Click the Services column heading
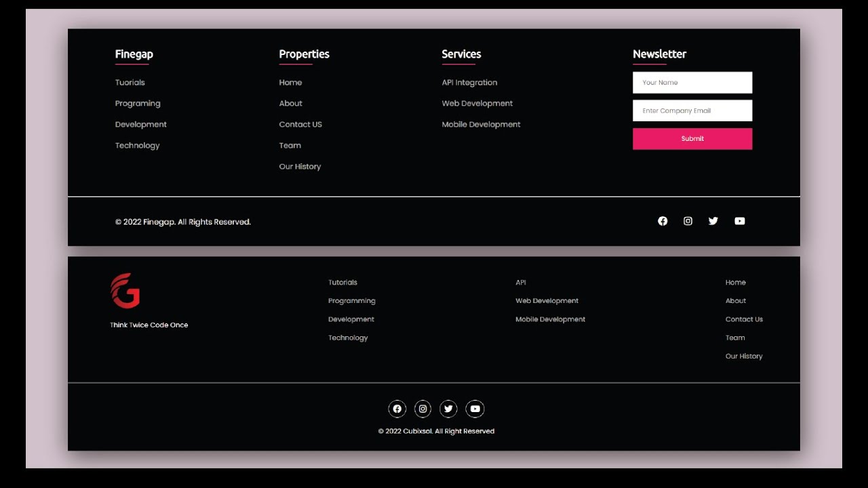This screenshot has height=488, width=868. click(461, 54)
